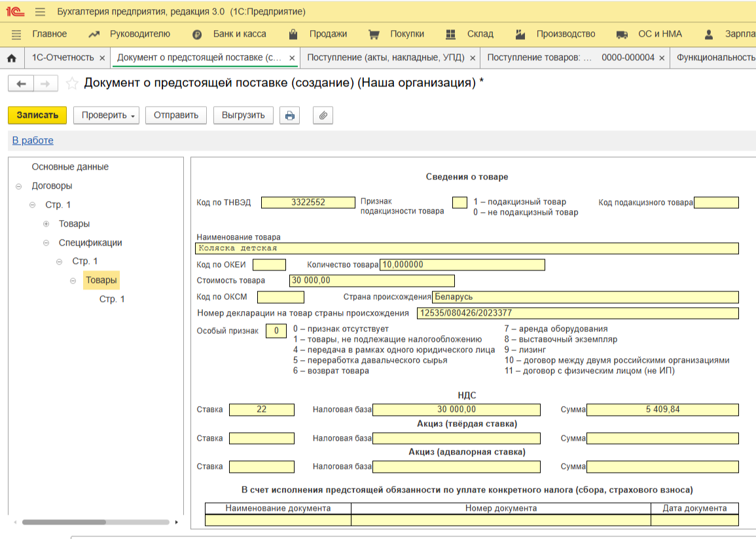This screenshot has height=539, width=756.
Task: Navigate back with the left arrow
Action: pyautogui.click(x=21, y=84)
